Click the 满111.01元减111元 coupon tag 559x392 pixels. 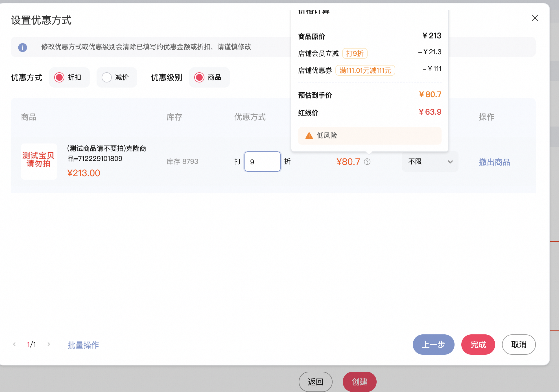(365, 70)
